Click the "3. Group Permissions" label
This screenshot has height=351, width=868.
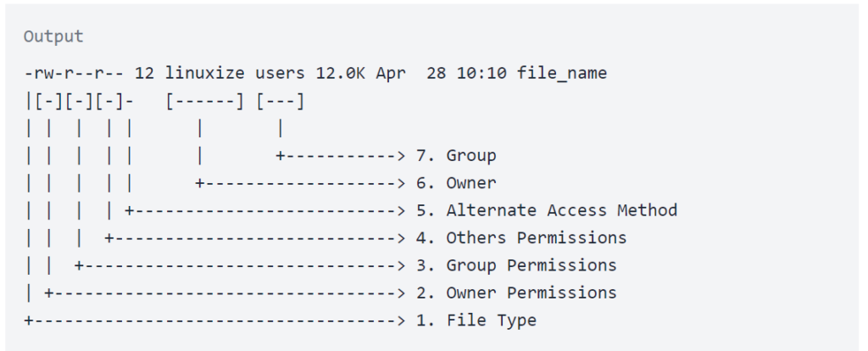click(x=515, y=265)
